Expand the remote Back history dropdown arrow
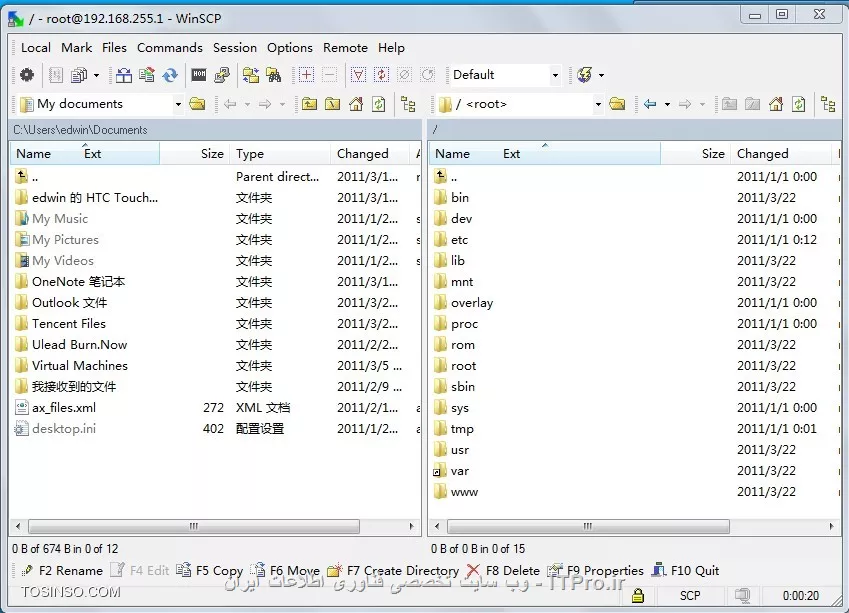849x613 pixels. pos(667,104)
